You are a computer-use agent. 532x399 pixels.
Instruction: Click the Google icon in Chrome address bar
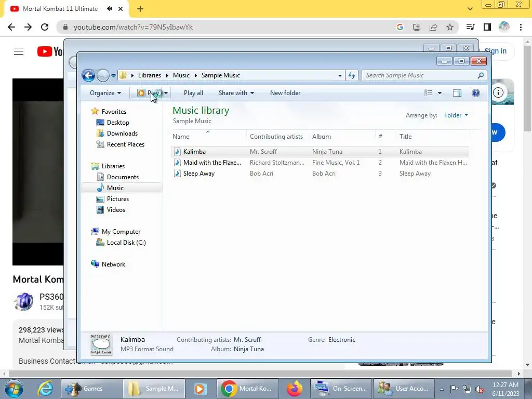pyautogui.click(x=400, y=27)
